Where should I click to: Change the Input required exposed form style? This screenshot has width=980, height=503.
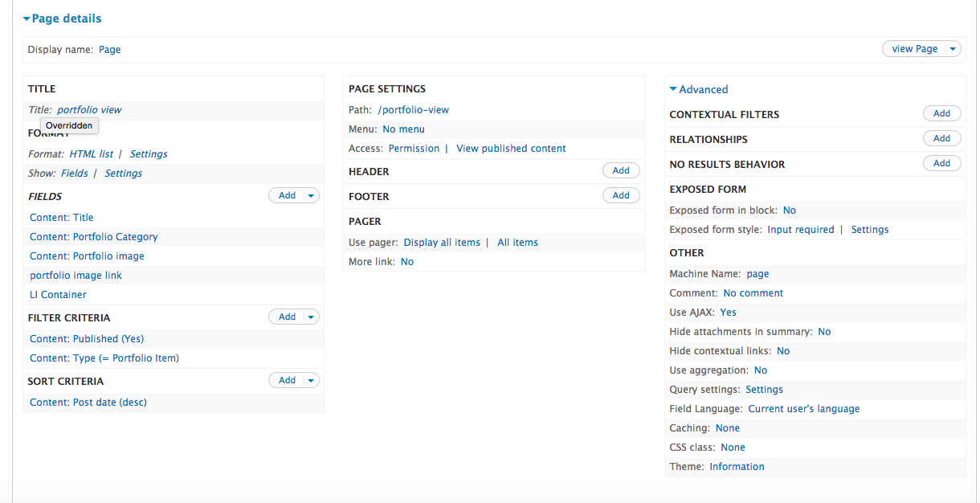point(801,230)
